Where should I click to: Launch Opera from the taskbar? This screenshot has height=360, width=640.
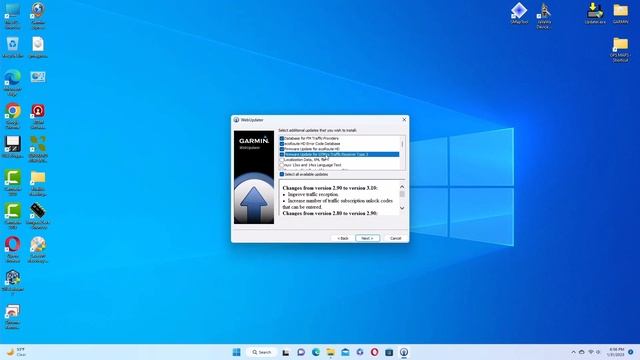tap(374, 352)
